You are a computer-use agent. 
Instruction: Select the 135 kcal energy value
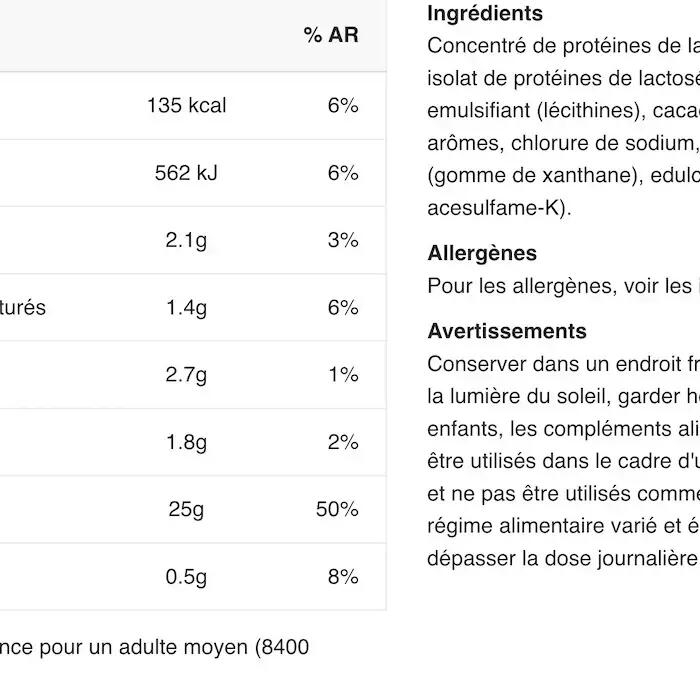(187, 105)
